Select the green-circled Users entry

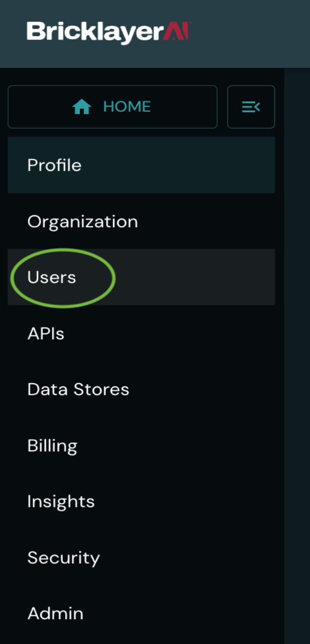tap(52, 277)
